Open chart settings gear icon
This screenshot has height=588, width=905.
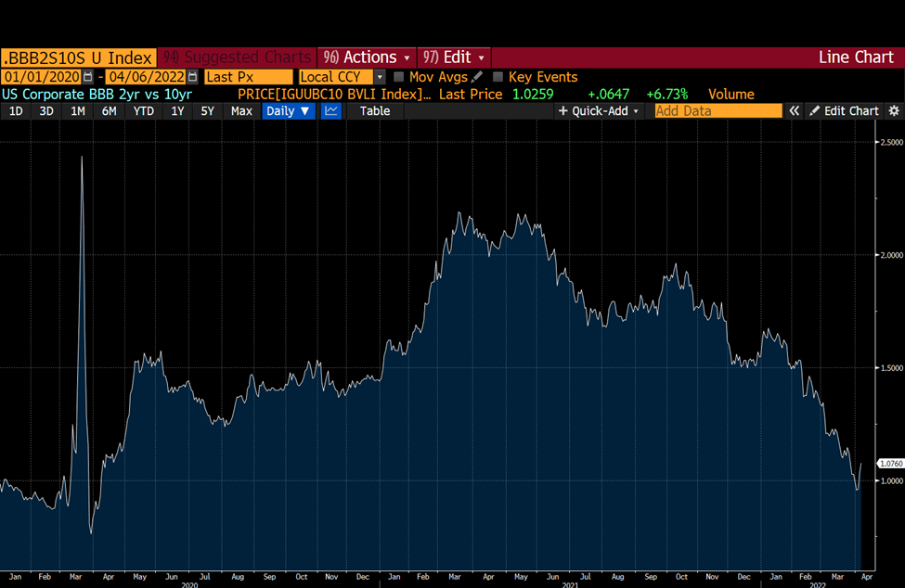(894, 111)
